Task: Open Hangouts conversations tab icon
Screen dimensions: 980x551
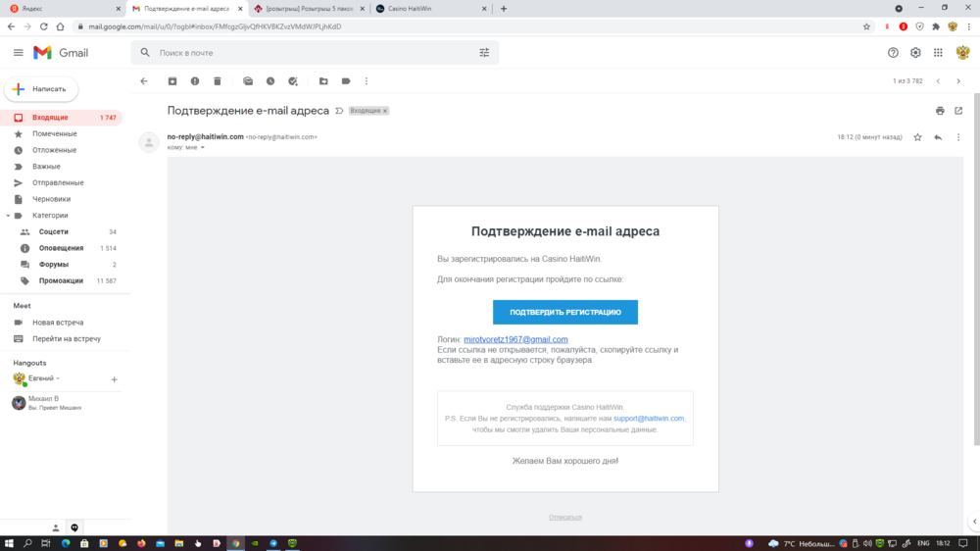Action: (x=74, y=527)
